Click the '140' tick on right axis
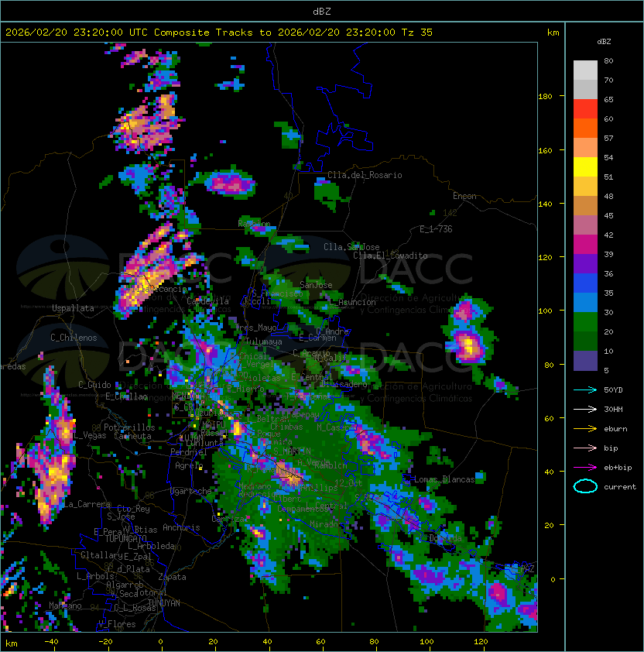Screen dimensions: 644x652 click(x=545, y=204)
